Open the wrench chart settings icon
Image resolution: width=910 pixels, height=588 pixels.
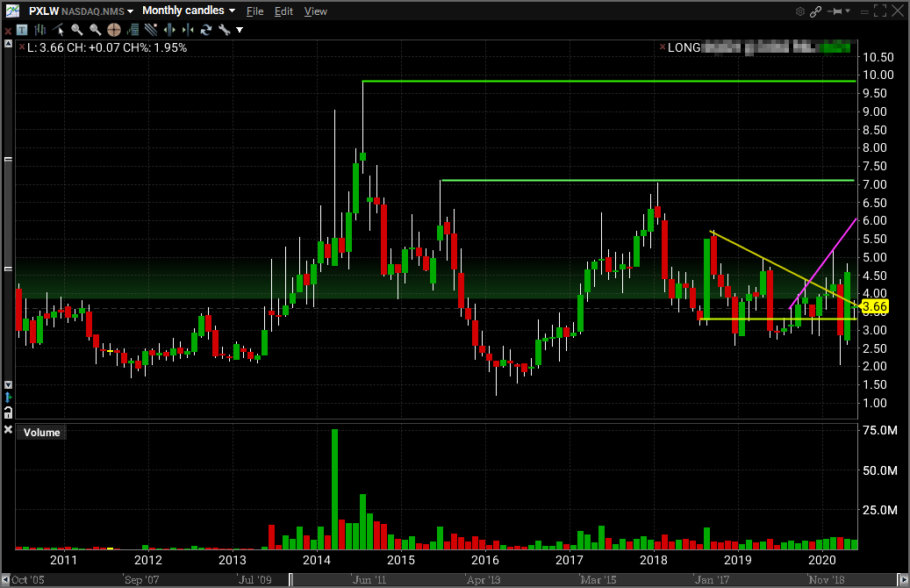224,30
